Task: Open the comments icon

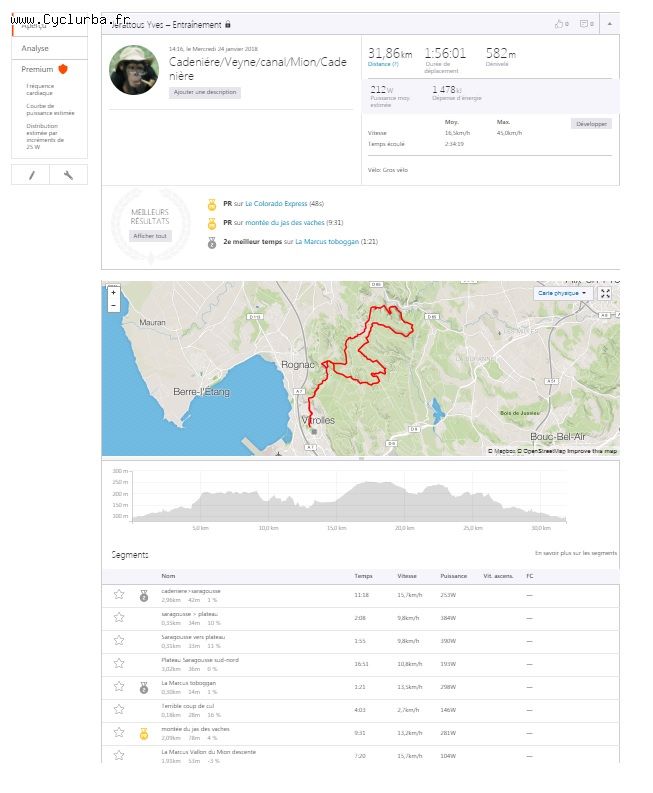Action: (586, 24)
